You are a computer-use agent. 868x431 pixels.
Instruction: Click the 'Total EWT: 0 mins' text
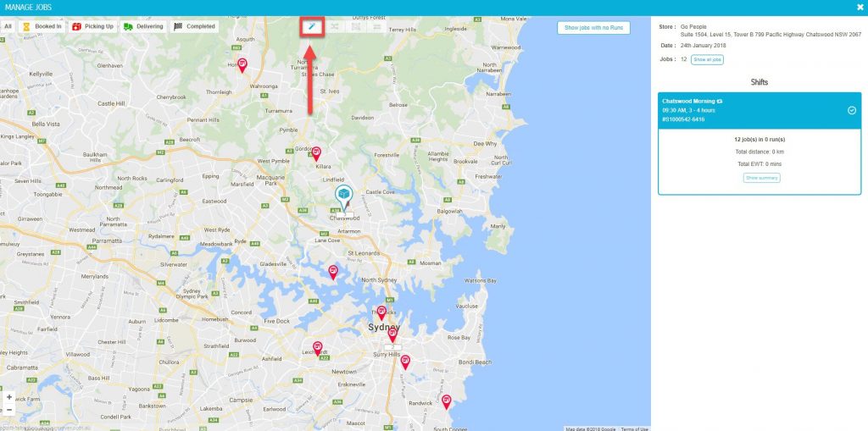759,163
